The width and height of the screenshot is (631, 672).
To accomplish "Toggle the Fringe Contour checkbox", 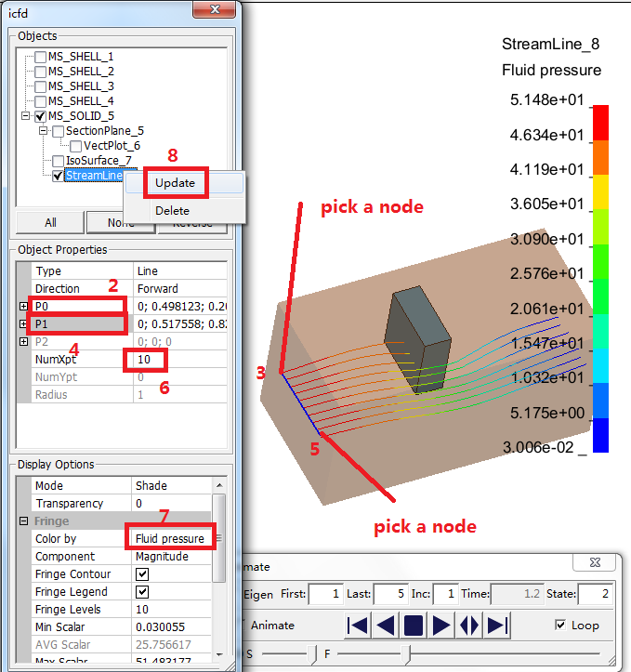I will (142, 574).
